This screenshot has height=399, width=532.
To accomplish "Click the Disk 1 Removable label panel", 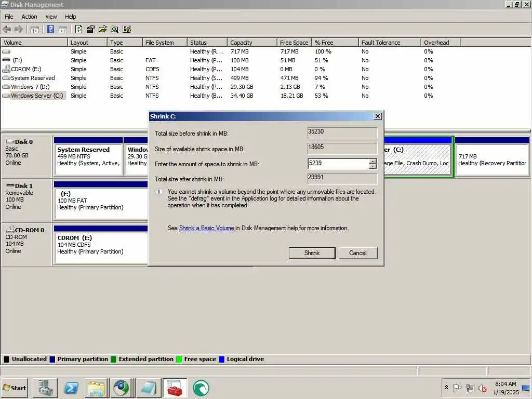I will (x=27, y=200).
